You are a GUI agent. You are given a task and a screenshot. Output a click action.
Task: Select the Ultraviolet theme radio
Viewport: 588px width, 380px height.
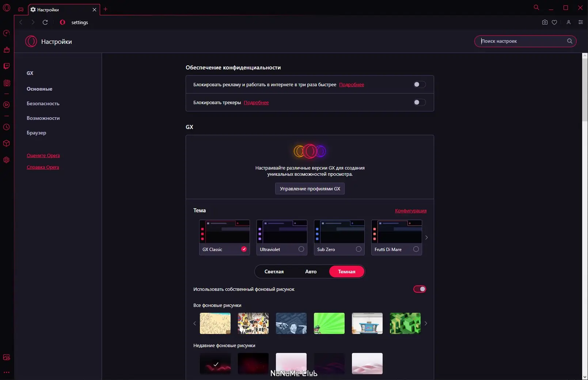[x=301, y=249]
